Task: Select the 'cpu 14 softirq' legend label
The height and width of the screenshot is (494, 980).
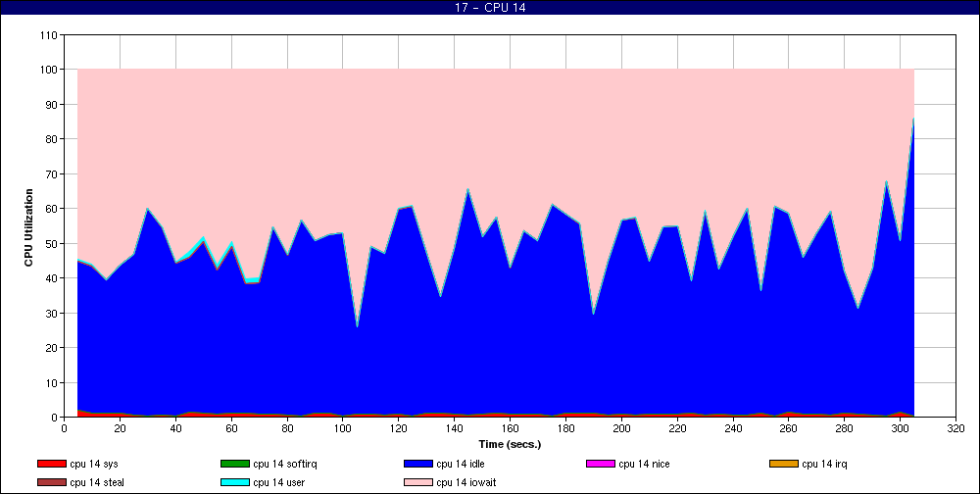Action: 285,464
